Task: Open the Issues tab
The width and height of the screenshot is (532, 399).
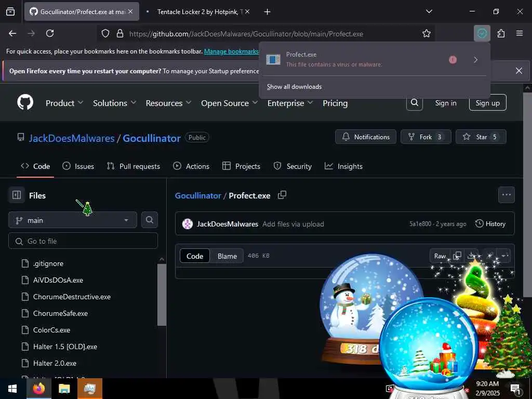Action: tap(78, 166)
